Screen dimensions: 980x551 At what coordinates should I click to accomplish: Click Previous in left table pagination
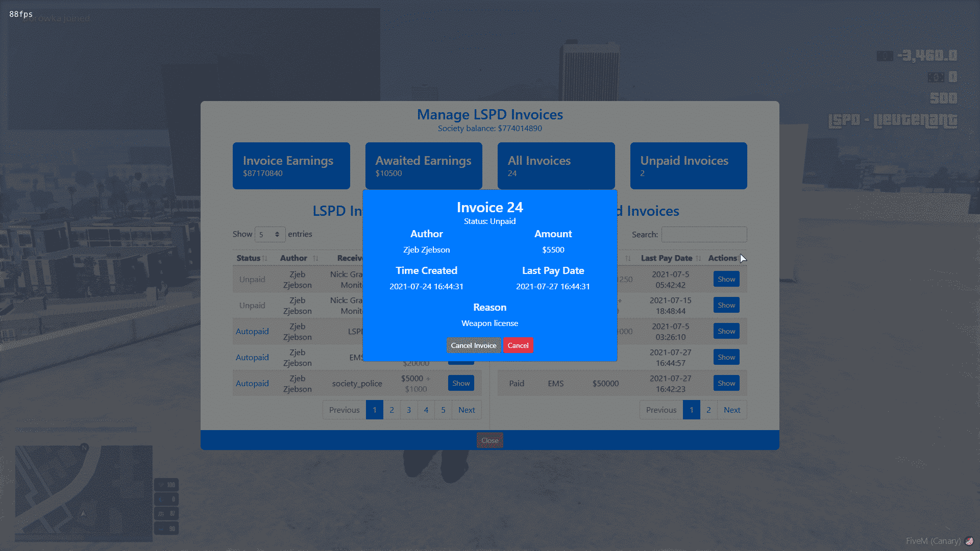point(344,410)
